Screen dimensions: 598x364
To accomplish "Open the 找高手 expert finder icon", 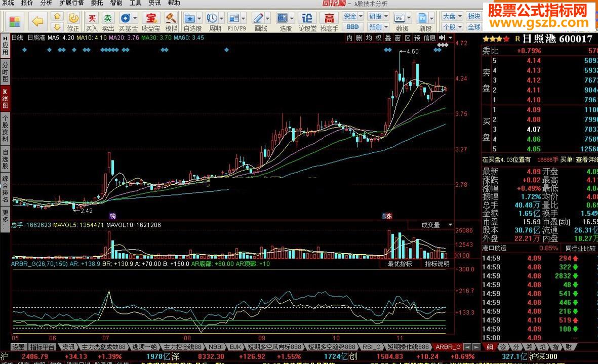I will pos(329,22).
